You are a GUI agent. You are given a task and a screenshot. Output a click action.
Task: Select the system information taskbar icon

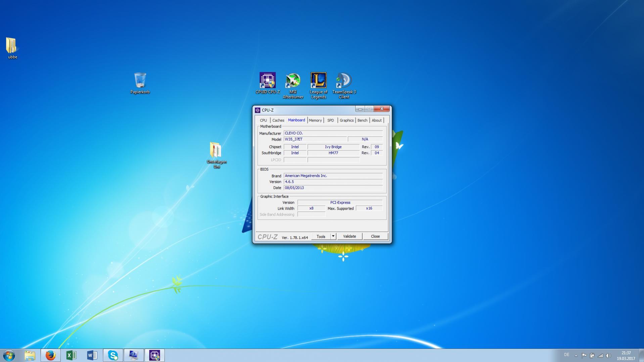pos(134,355)
